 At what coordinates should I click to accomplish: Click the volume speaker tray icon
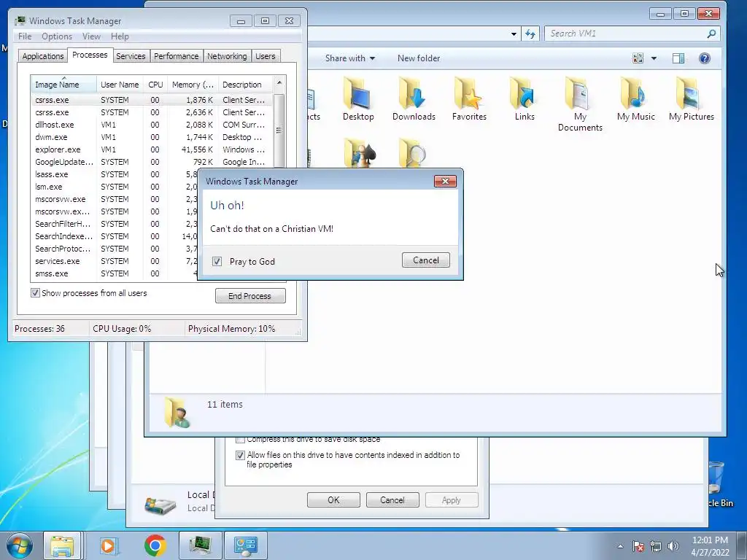click(x=673, y=546)
